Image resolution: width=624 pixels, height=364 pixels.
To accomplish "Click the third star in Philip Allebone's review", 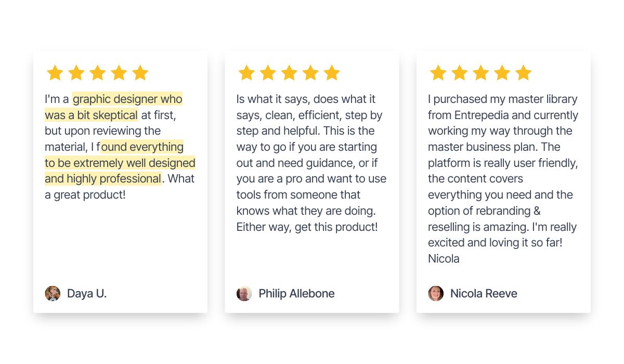I will point(289,73).
